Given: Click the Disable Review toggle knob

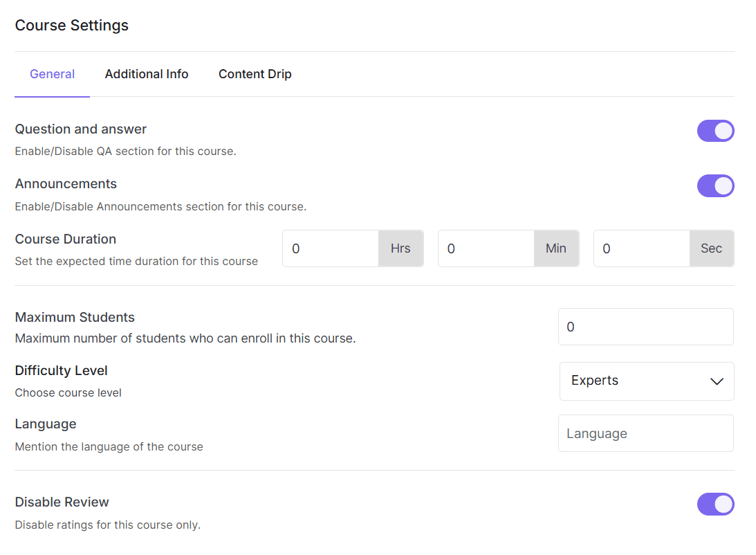Looking at the screenshot, I should [x=723, y=504].
